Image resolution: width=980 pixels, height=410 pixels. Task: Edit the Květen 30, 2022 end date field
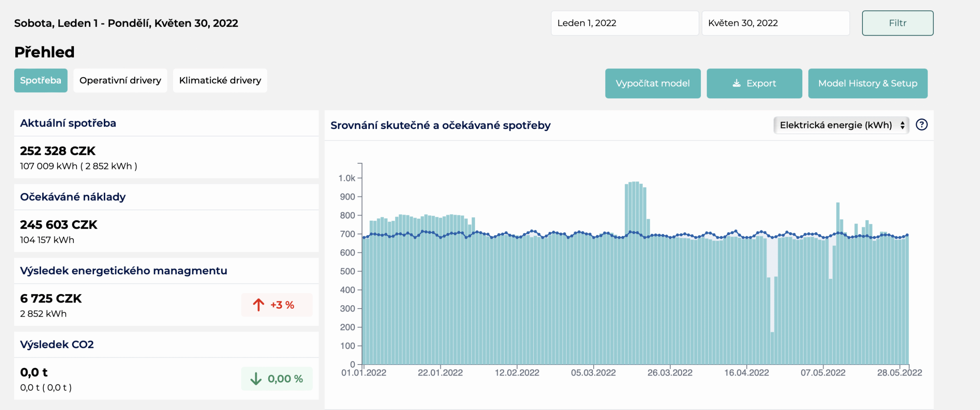776,23
